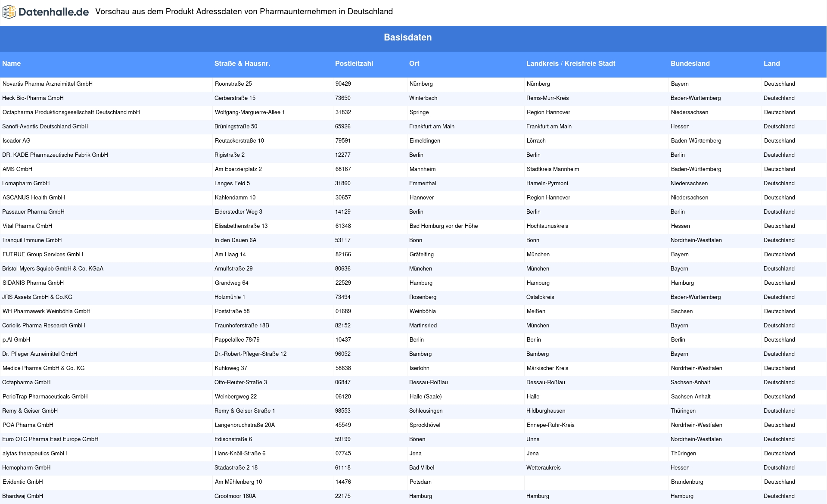Click Remy & Geiser GmbH name cell

[30, 411]
